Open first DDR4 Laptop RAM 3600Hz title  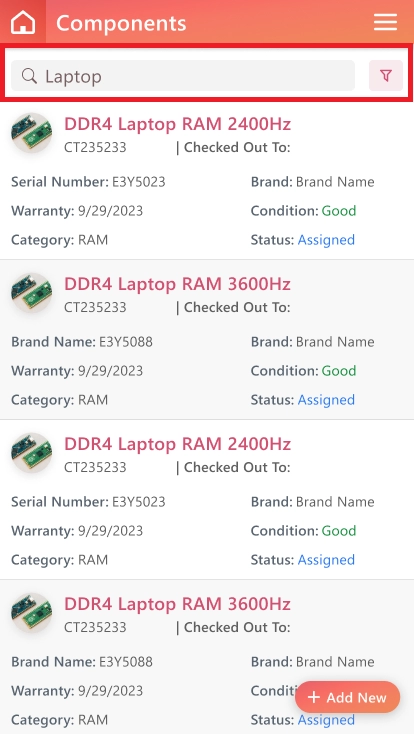(x=177, y=284)
